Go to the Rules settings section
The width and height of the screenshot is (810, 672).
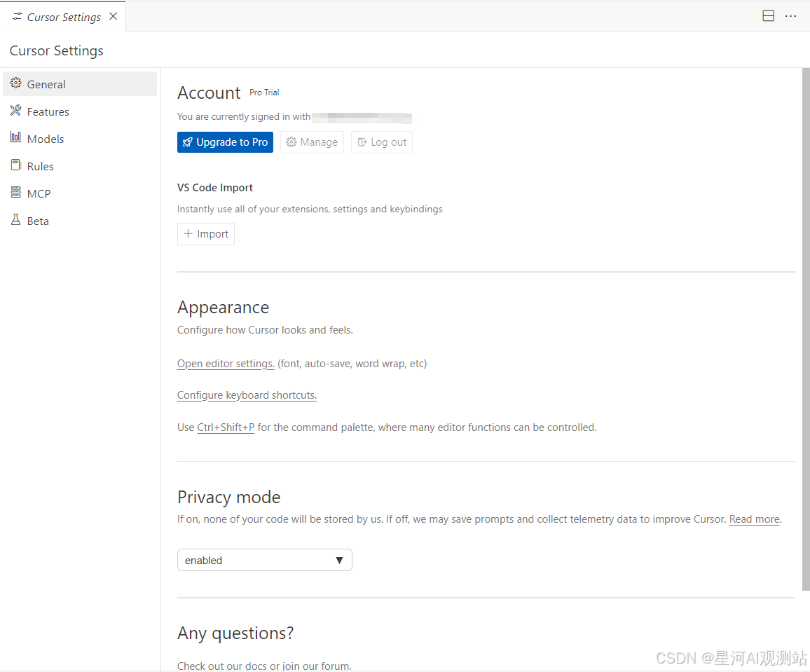80,166
